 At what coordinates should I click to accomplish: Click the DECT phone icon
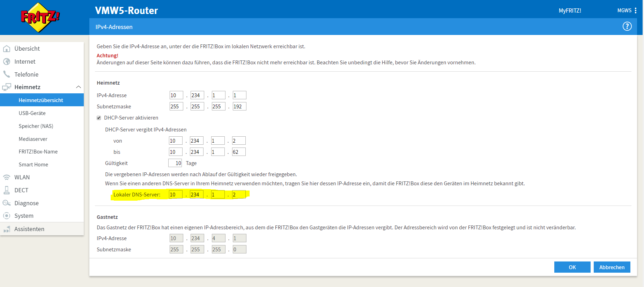click(7, 190)
